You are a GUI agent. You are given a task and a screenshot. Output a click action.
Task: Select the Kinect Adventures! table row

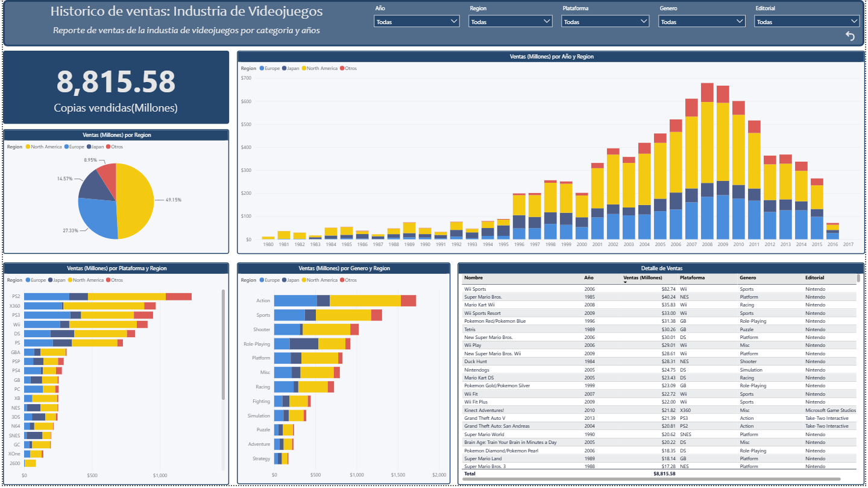(x=659, y=410)
